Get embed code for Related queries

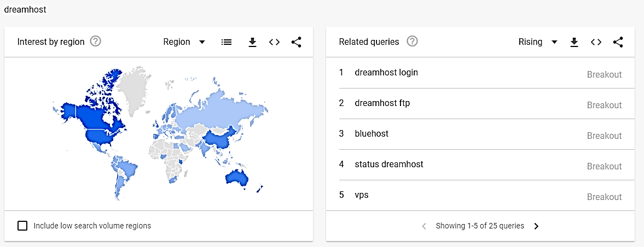click(596, 42)
